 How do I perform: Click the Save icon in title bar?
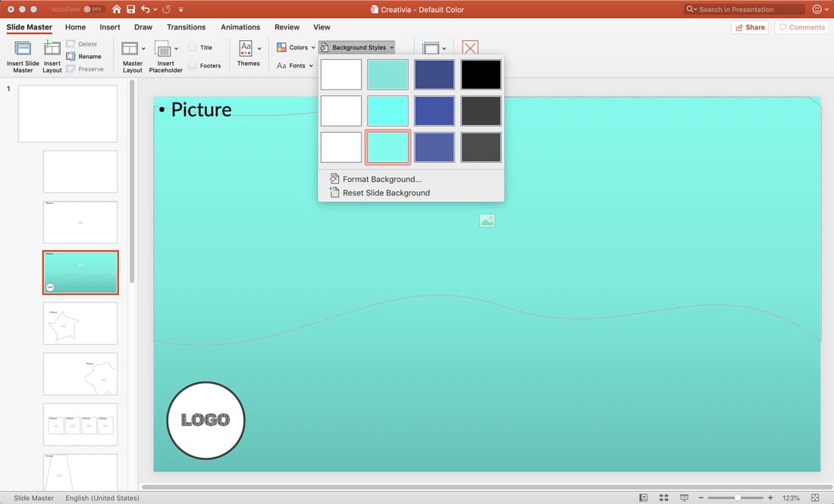coord(130,9)
